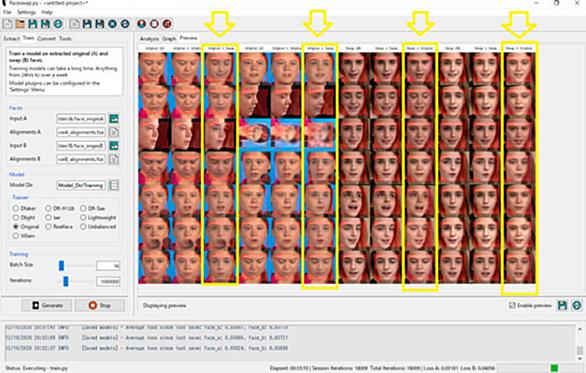Open the Settings menu
The width and height of the screenshot is (586, 373).
[x=26, y=12]
